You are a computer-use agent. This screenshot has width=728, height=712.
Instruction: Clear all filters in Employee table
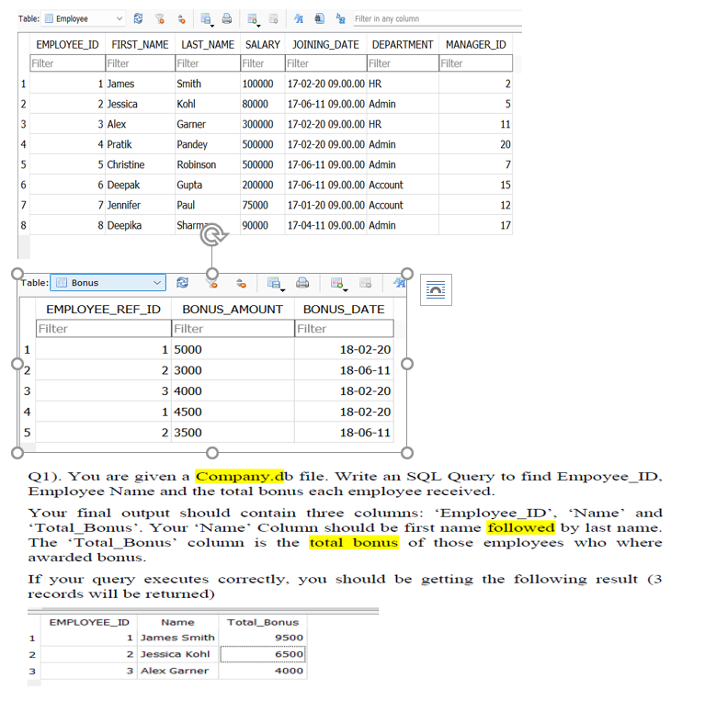point(160,18)
